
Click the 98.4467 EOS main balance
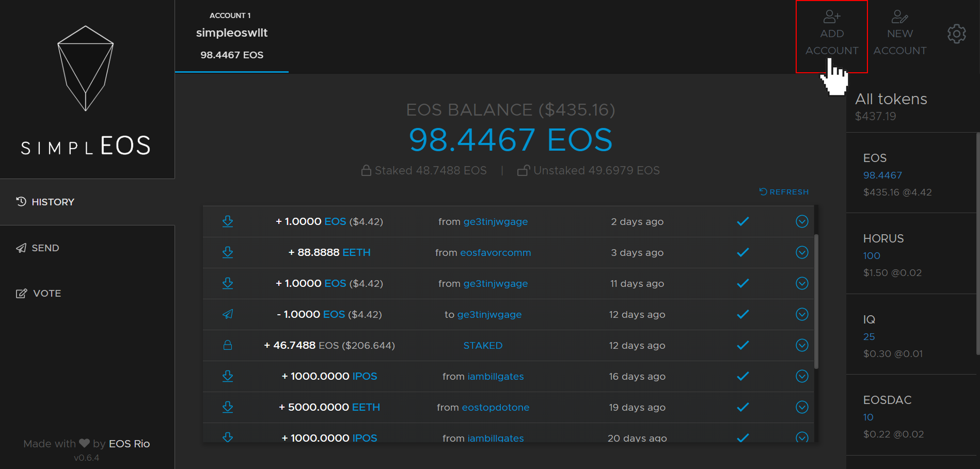[511, 140]
